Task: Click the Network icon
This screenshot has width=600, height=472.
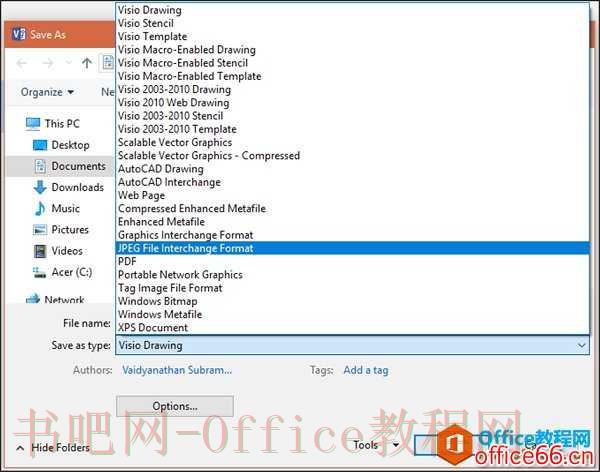Action: (33, 298)
